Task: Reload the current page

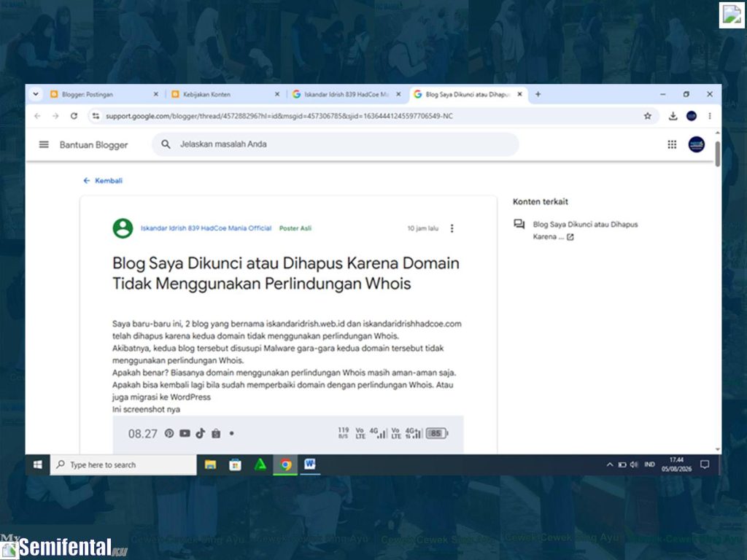Action: tap(74, 116)
